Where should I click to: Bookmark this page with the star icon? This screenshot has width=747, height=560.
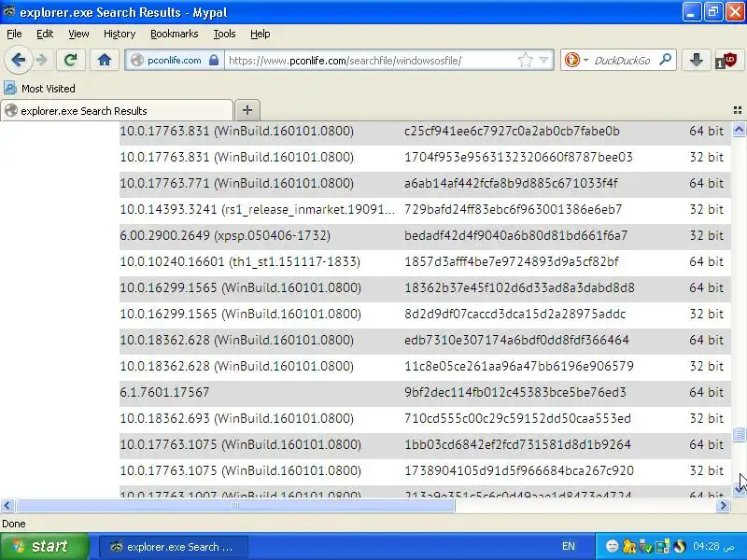525,60
